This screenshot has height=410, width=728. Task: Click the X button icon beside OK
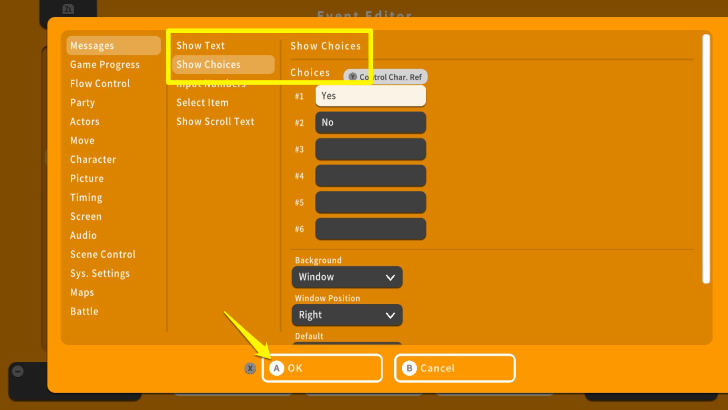tap(250, 368)
